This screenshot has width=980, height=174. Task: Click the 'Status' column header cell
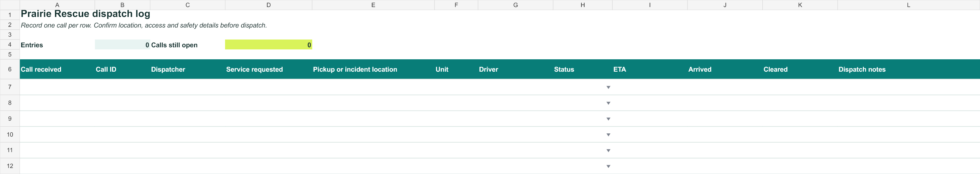[x=583, y=69]
